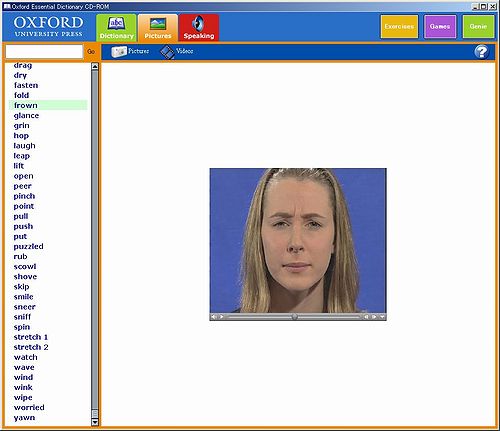Select the word 'skip' in list
Image resolution: width=500 pixels, height=431 pixels.
tap(21, 287)
